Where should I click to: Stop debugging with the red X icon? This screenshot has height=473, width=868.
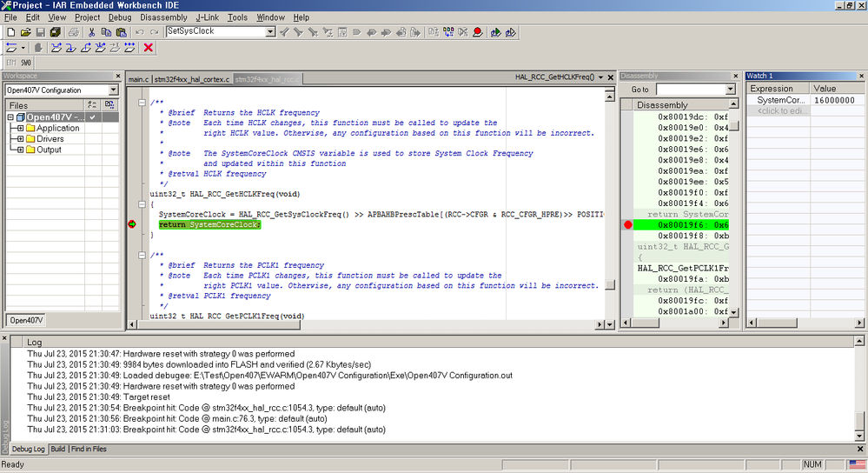(148, 48)
